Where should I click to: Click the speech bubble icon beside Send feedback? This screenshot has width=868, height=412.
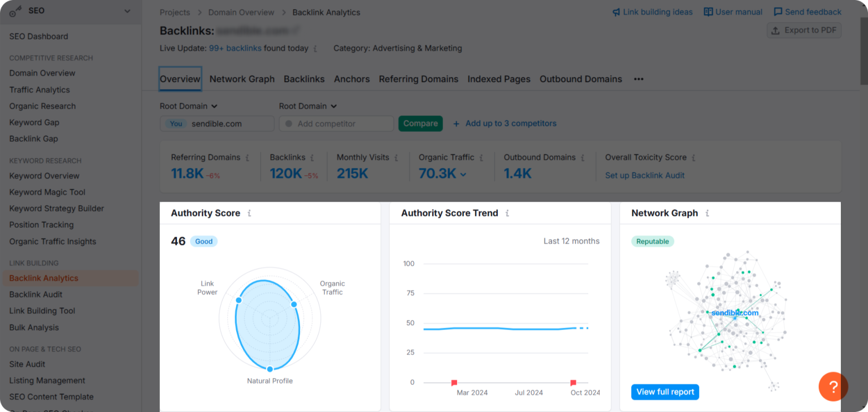pos(778,12)
